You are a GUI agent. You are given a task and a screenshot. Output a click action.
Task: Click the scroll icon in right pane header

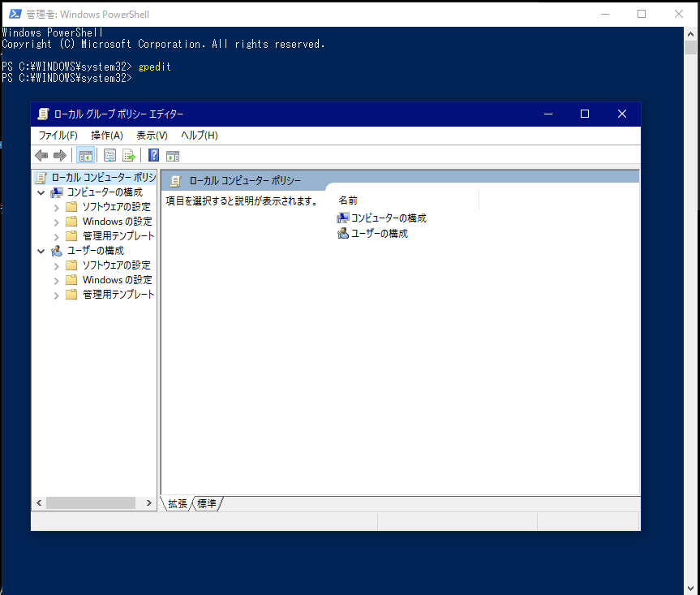coord(175,181)
